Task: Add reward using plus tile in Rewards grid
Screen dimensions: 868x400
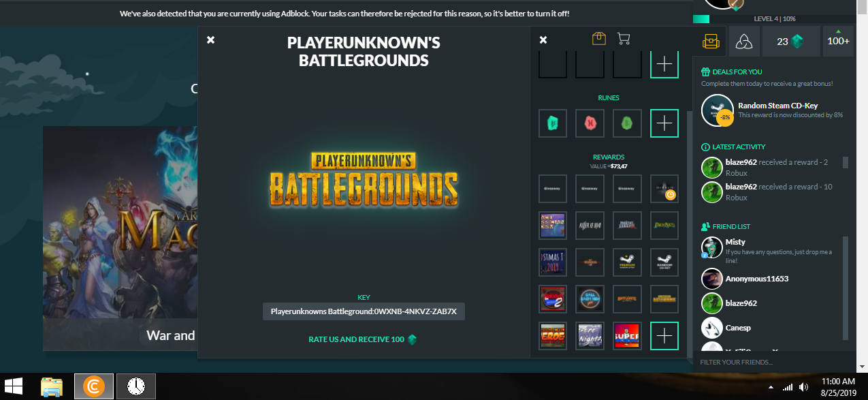Action: [664, 335]
